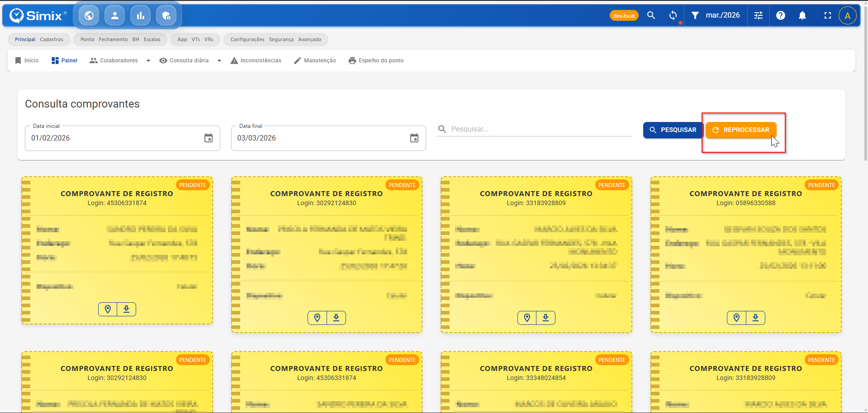Screen dimensions: 868x413
Task: Select the Principal menu tab
Action: click(25, 39)
